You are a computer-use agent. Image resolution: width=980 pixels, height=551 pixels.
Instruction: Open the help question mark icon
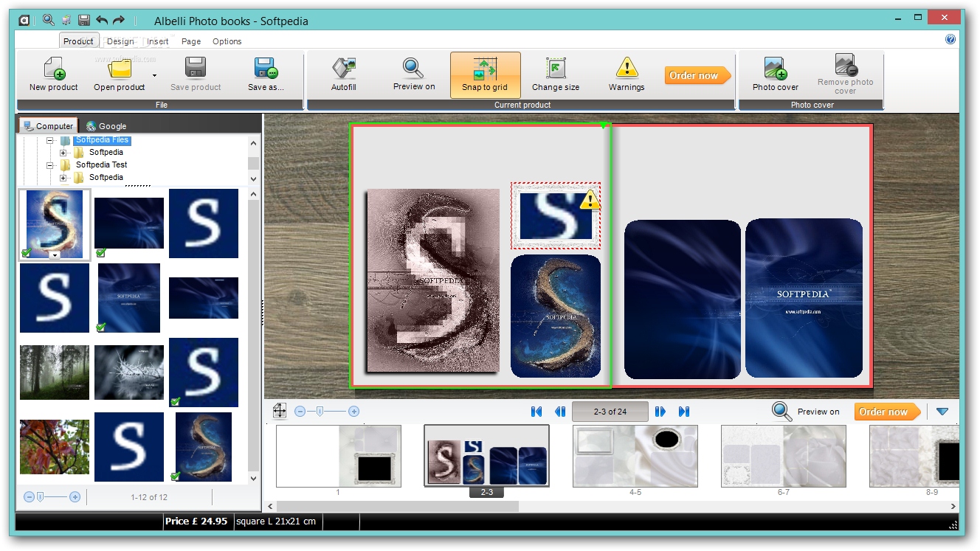[x=950, y=40]
